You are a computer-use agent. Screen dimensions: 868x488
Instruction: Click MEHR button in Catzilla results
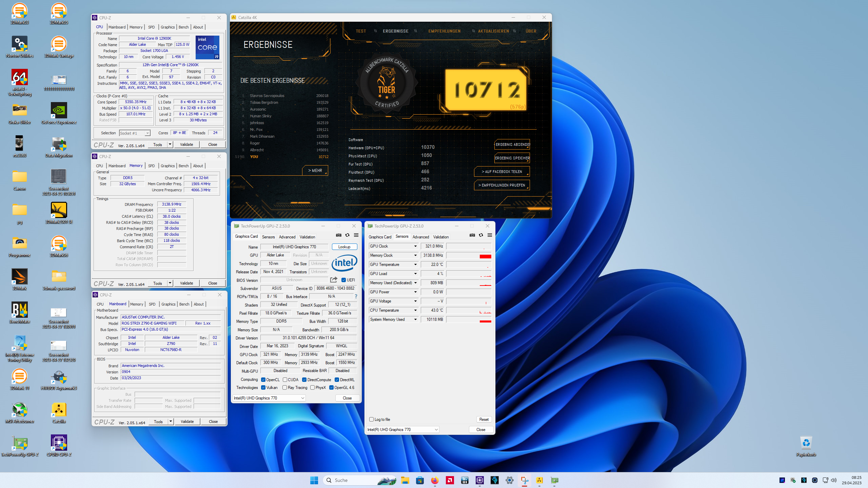click(x=315, y=171)
